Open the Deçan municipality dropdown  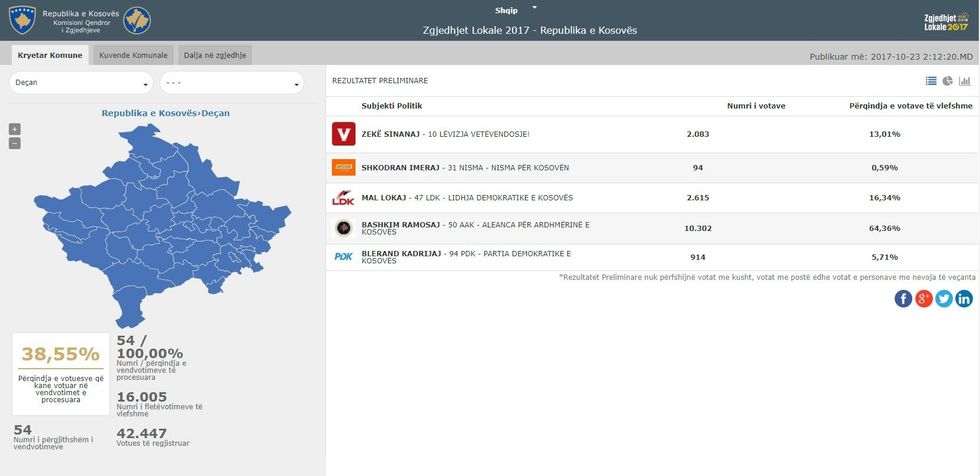[x=81, y=82]
